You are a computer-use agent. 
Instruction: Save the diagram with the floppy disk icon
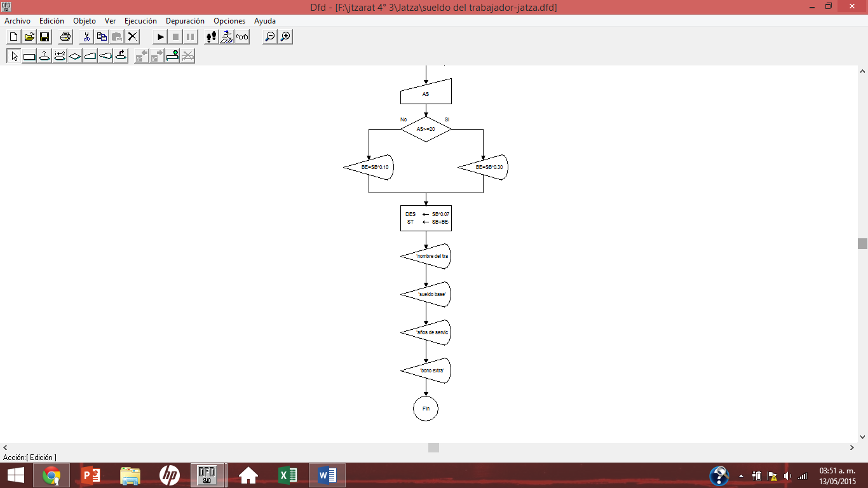coord(44,37)
